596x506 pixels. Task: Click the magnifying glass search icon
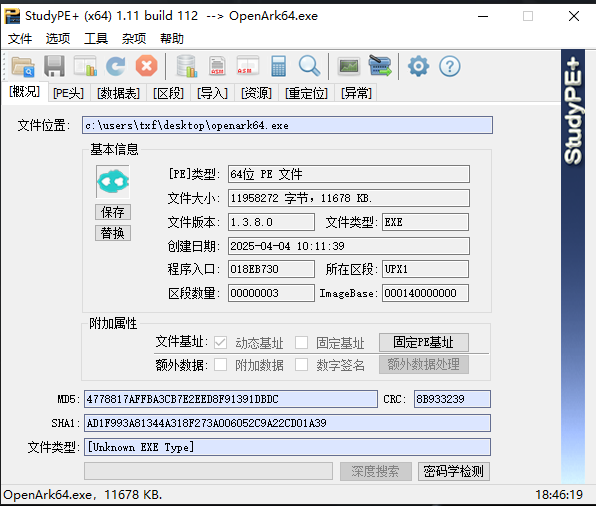[x=309, y=66]
